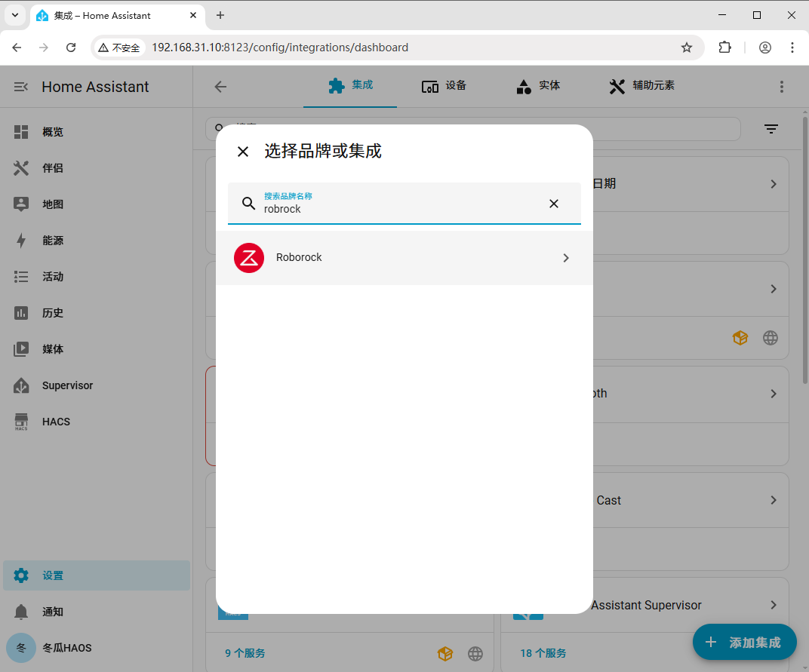The height and width of the screenshot is (672, 809).
Task: Open the 冬瓜HAOS user profile
Action: (97, 648)
